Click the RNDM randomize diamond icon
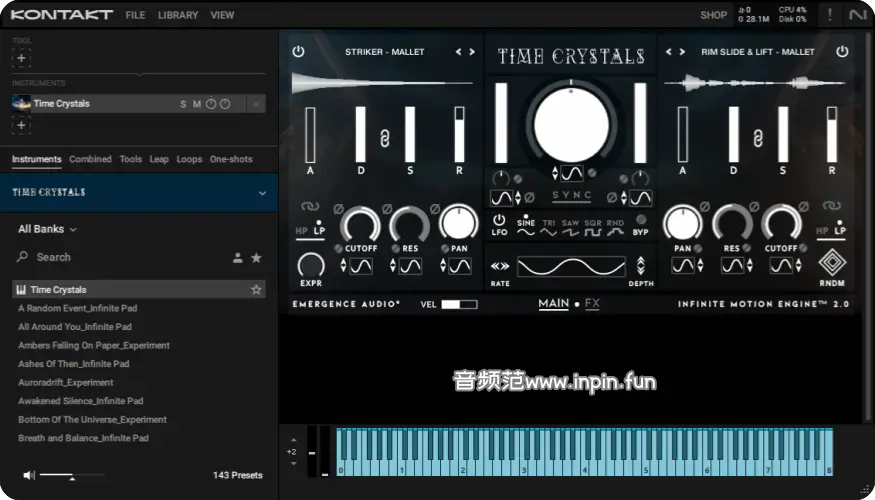875x500 pixels. (x=832, y=262)
